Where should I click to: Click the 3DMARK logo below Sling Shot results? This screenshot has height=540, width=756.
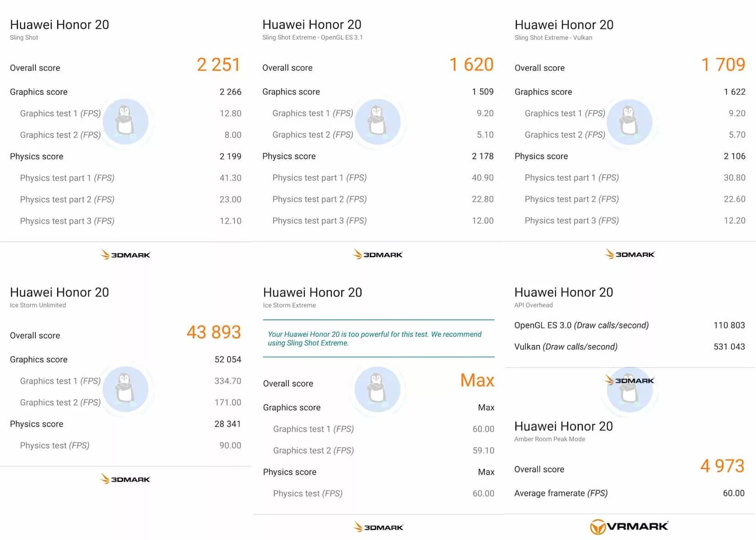(125, 254)
